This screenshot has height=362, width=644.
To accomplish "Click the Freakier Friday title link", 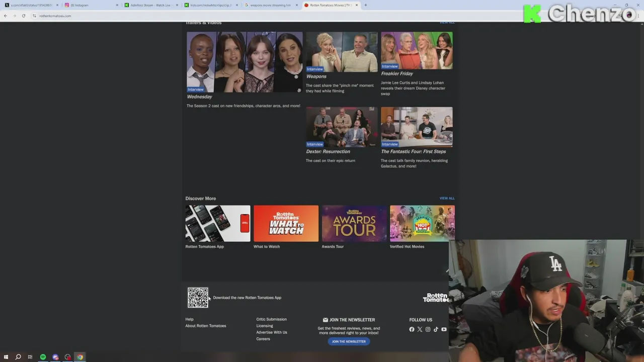I will coord(397,73).
